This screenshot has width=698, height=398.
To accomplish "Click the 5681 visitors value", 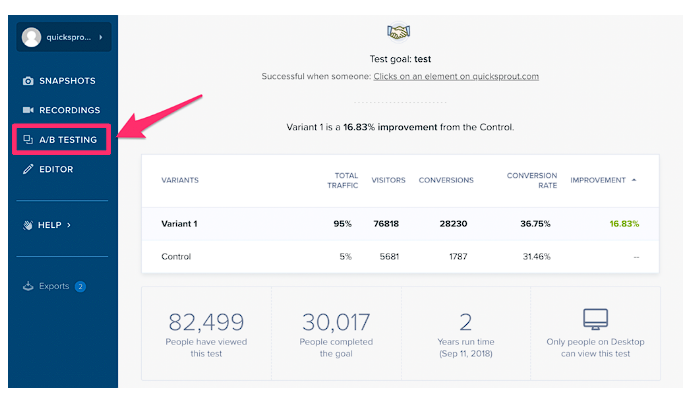I will pyautogui.click(x=389, y=257).
